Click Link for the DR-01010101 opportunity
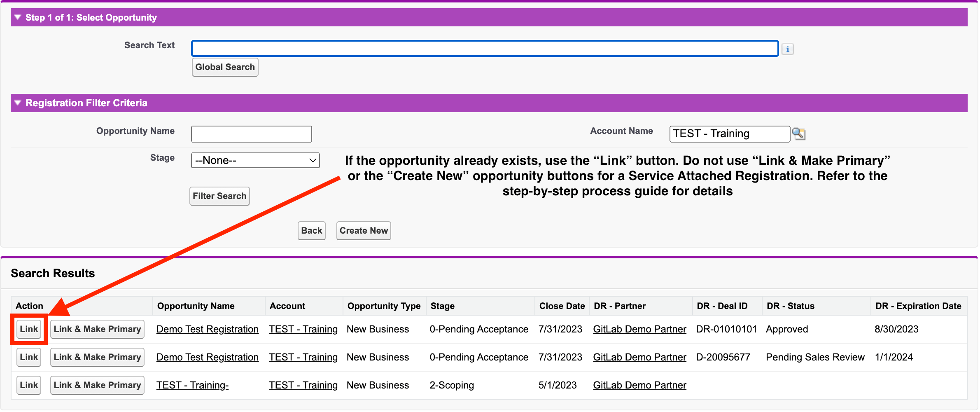Screen dimensions: 980x412 [x=29, y=329]
